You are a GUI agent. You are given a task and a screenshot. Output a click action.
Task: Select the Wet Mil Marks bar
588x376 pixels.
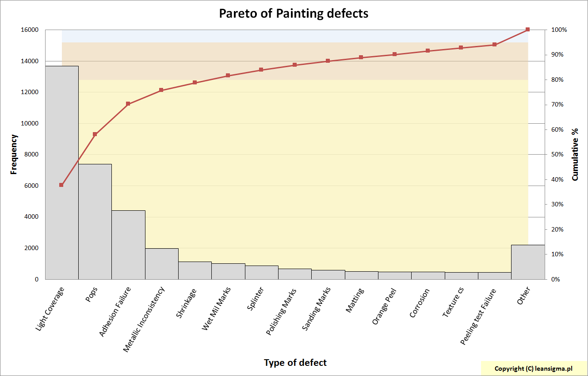click(x=228, y=271)
